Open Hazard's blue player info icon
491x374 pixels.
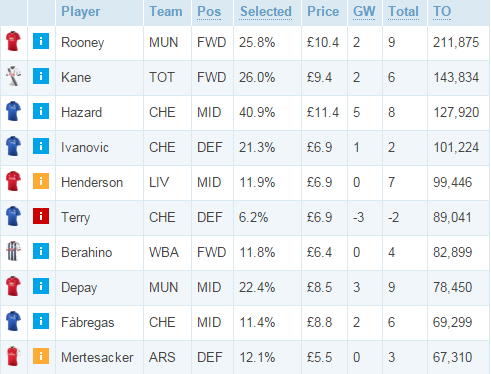pyautogui.click(x=41, y=111)
